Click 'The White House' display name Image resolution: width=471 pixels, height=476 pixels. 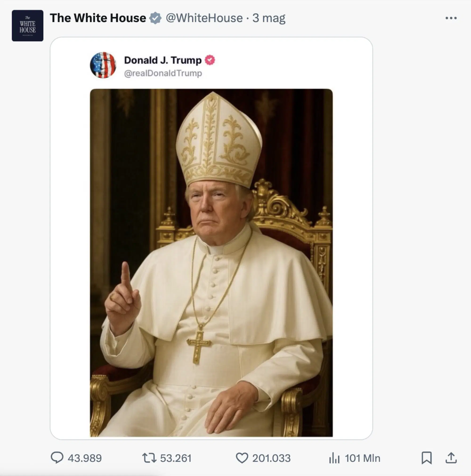click(98, 18)
